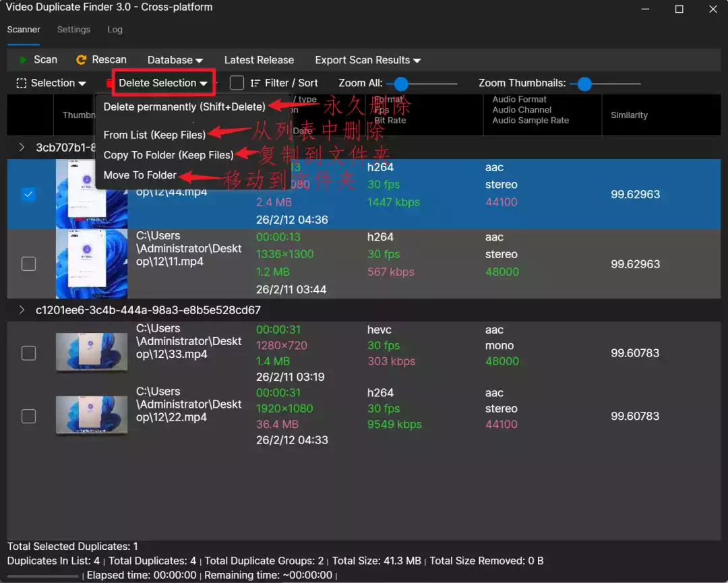The image size is (728, 583).
Task: Click the 11.mp4 video thumbnail
Action: pyautogui.click(x=92, y=264)
